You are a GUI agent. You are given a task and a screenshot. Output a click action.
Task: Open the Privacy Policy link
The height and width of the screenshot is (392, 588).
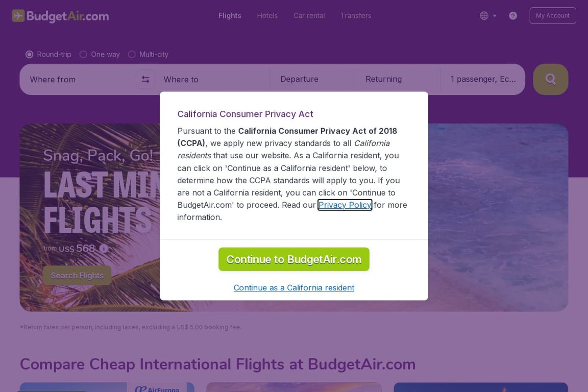click(x=345, y=205)
